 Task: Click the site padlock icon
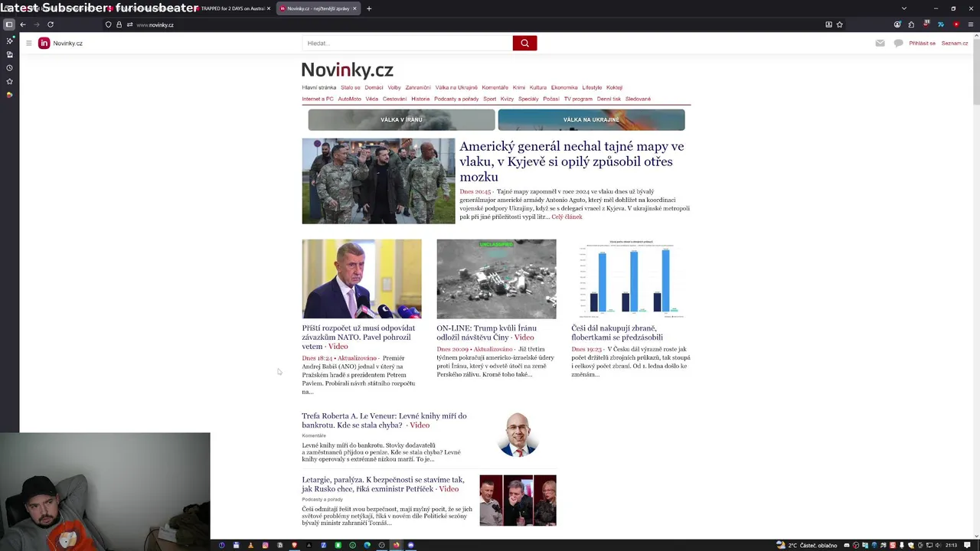click(x=119, y=24)
